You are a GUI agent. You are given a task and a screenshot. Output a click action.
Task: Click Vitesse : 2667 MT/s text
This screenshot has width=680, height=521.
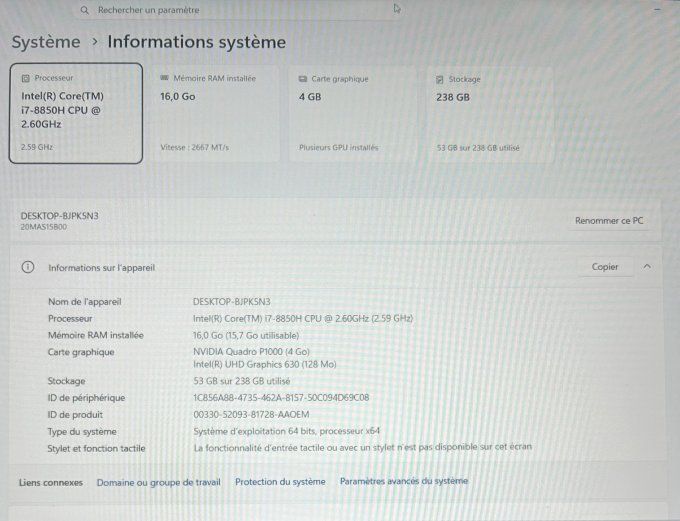[194, 147]
